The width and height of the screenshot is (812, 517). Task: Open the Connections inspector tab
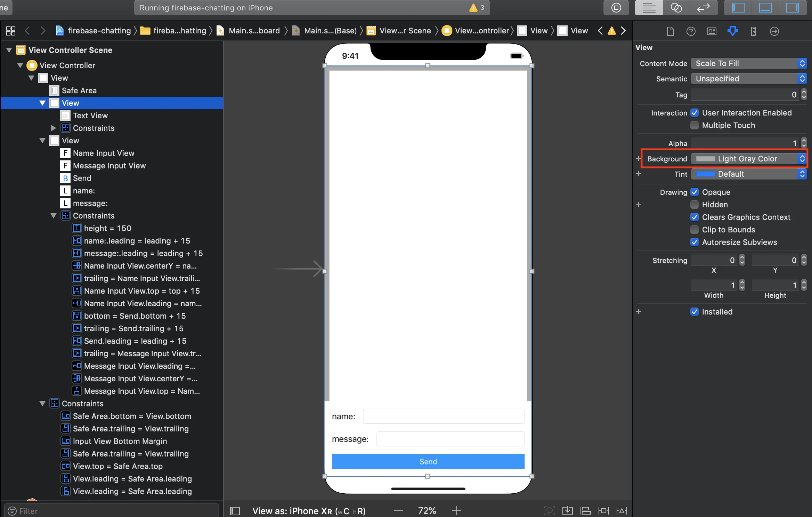click(774, 31)
